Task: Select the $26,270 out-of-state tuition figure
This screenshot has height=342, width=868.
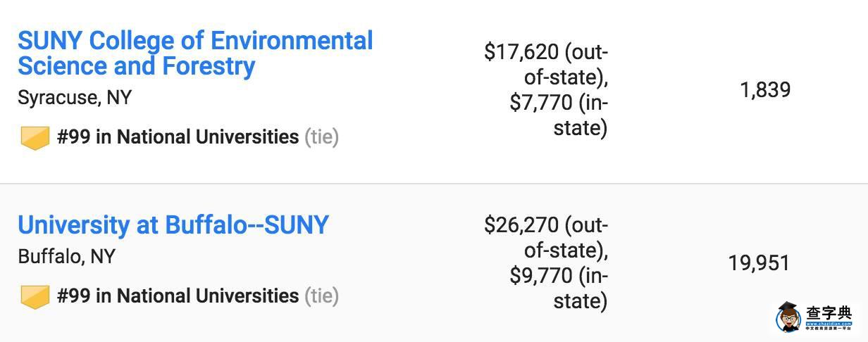Action: point(546,237)
